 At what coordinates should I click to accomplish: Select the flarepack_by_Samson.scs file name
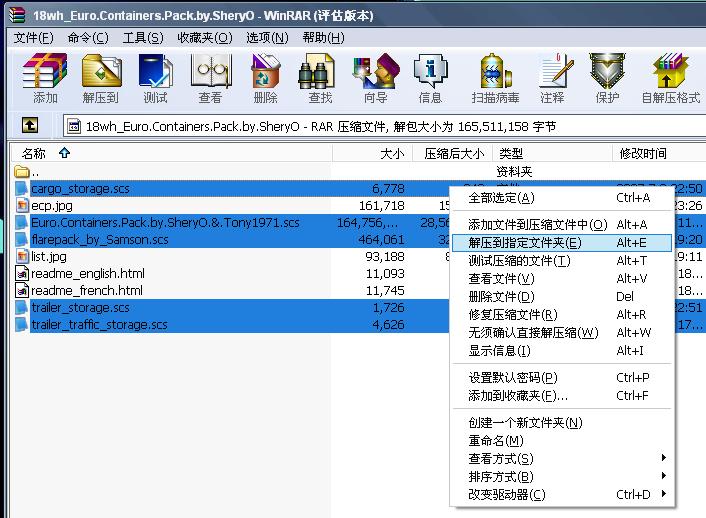(x=100, y=240)
